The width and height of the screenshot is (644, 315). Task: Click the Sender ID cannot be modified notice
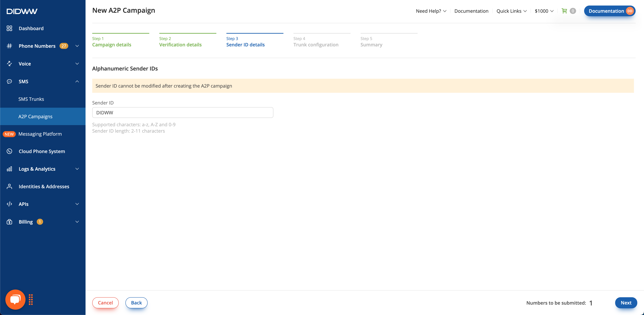point(363,86)
